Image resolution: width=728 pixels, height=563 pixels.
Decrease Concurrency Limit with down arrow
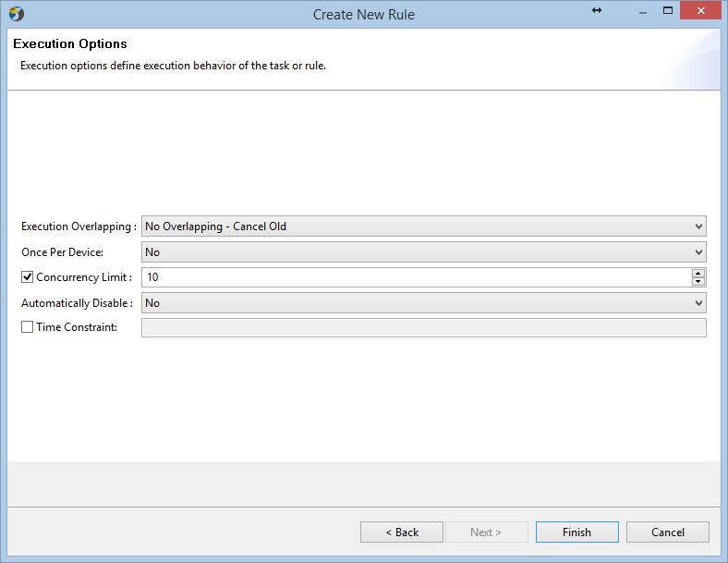tap(698, 281)
